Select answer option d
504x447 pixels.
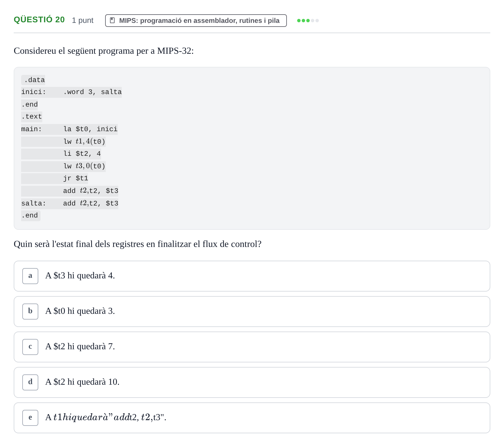tap(252, 382)
